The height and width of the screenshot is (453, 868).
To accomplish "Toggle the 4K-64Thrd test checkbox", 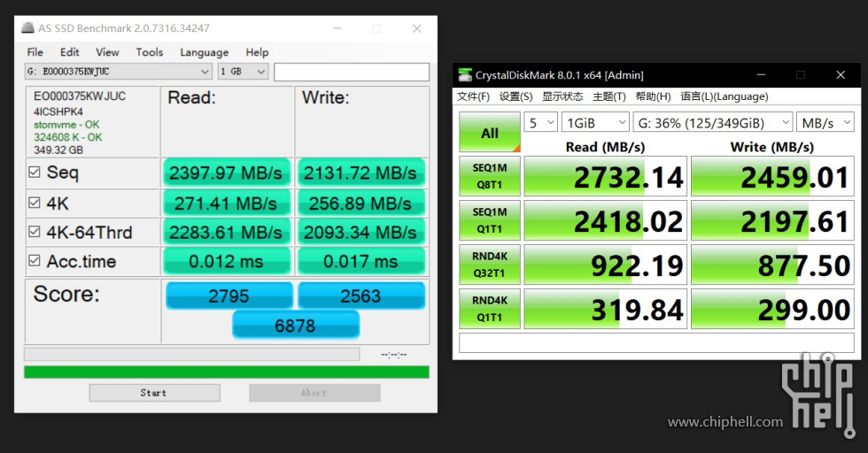I will 35,231.
